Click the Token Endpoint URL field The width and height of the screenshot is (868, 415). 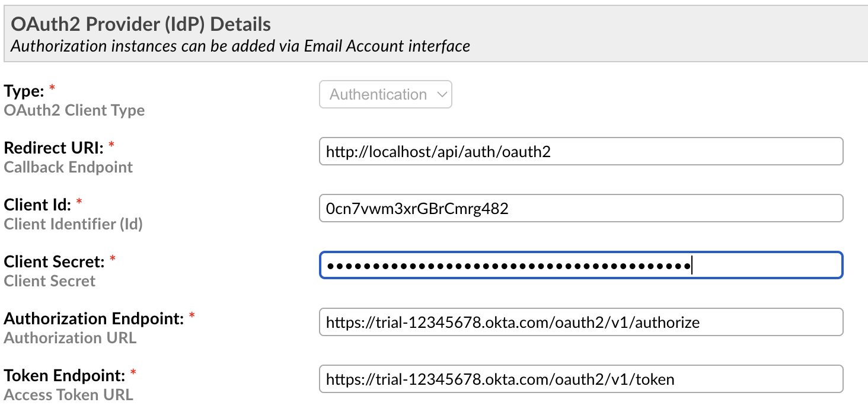tap(534, 378)
